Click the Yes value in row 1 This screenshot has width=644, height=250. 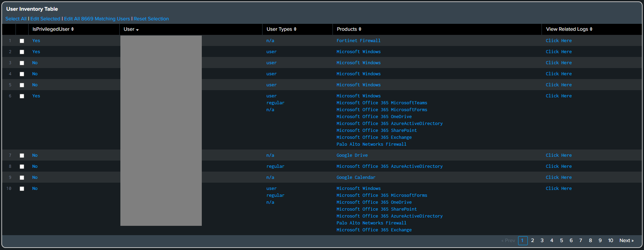click(x=36, y=41)
